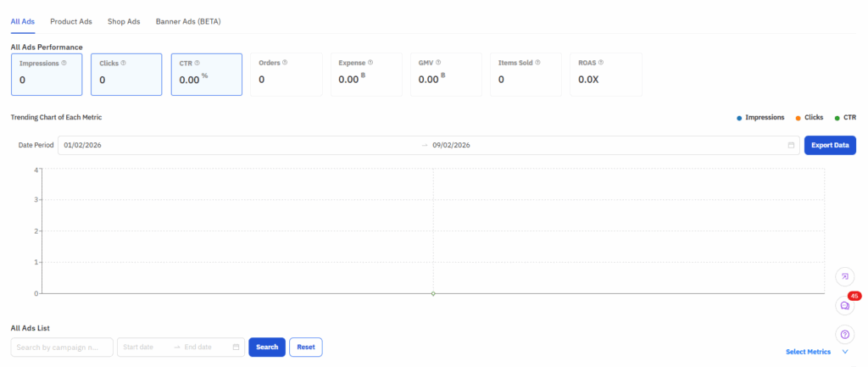Toggle the Clicks metric card
Viewport: 868px width, 367px height.
pos(126,75)
